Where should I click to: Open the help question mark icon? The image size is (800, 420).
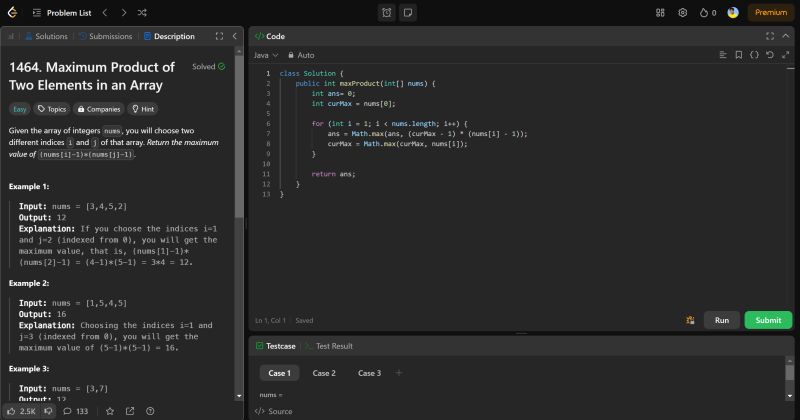[x=150, y=411]
